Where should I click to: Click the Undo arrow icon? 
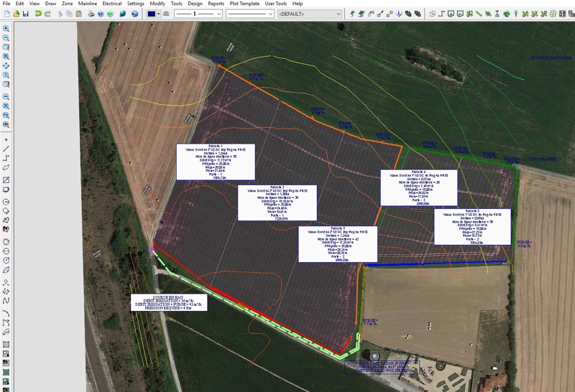(39, 14)
